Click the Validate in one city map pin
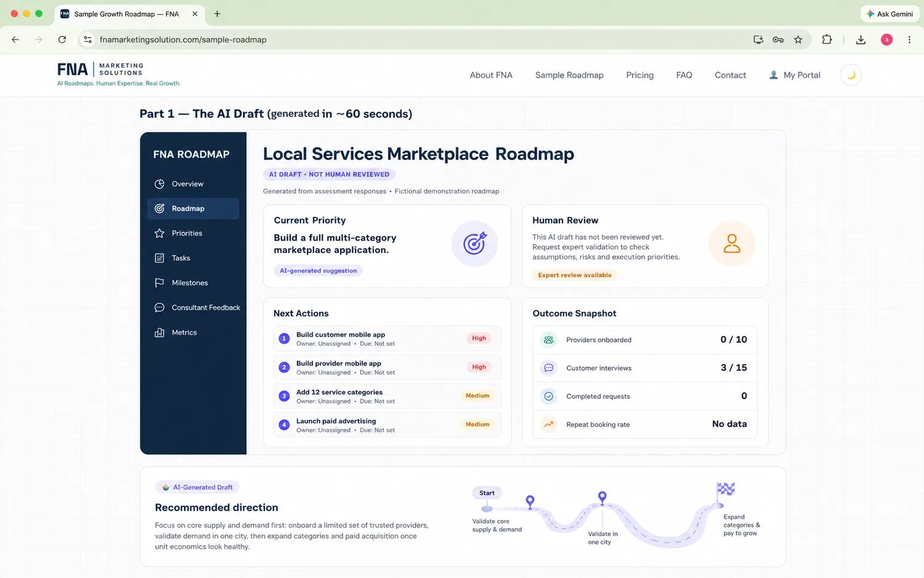Screen dimensions: 924x578 (x=602, y=497)
